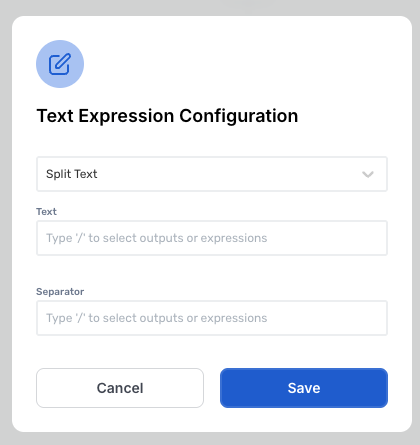This screenshot has height=445, width=420.
Task: Expand the chevron arrow beside Split Text
Action: [368, 174]
